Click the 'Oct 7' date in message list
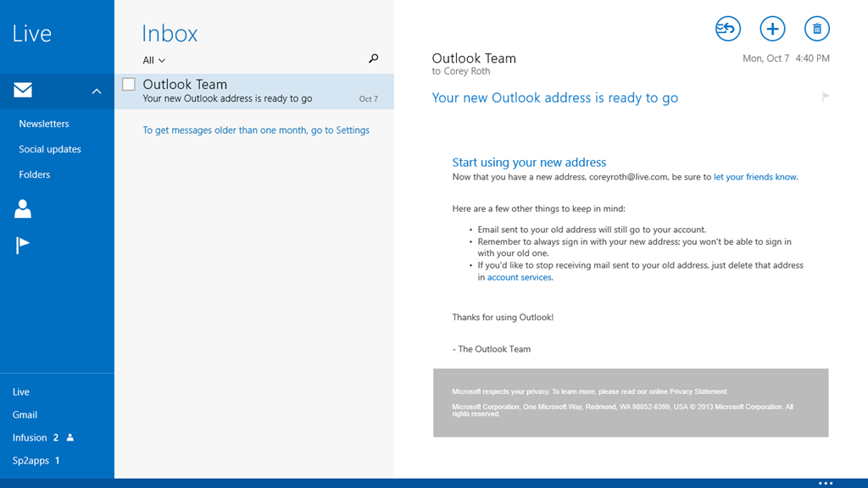The image size is (868, 488). pyautogui.click(x=369, y=99)
